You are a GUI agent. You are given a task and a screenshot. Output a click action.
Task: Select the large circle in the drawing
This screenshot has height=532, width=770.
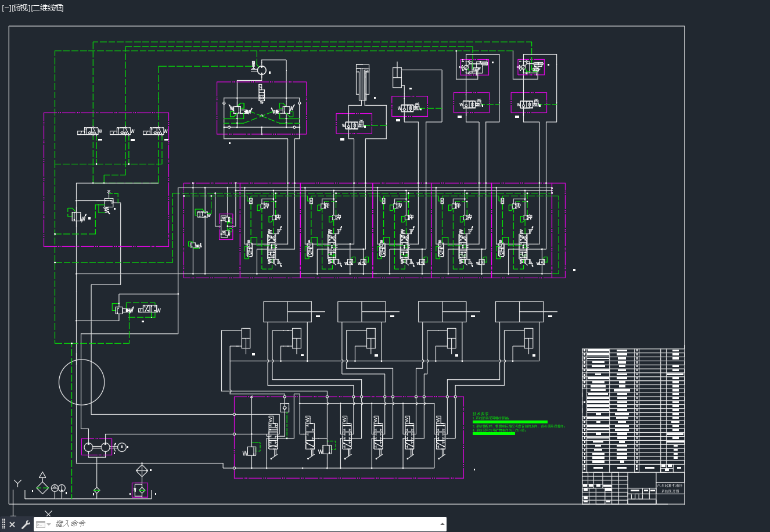coord(82,382)
